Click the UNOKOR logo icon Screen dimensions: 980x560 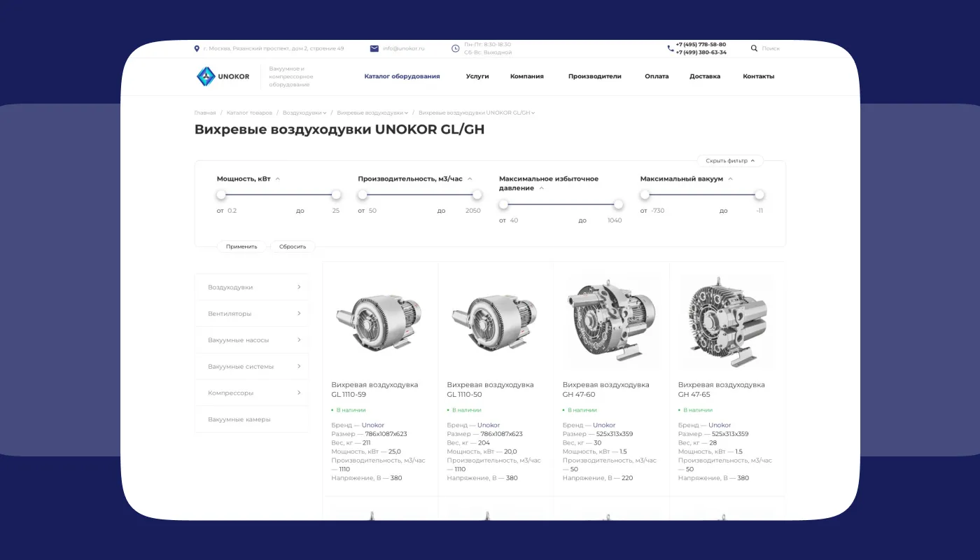point(206,76)
